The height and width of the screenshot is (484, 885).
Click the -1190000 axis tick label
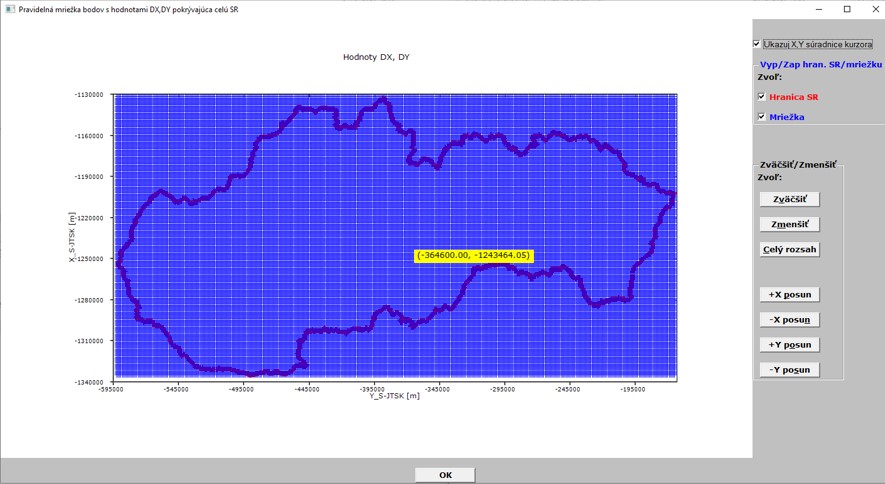(x=89, y=177)
